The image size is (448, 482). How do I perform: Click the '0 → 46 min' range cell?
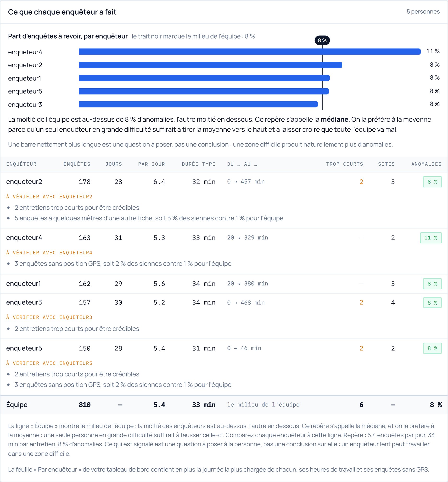[x=244, y=348]
